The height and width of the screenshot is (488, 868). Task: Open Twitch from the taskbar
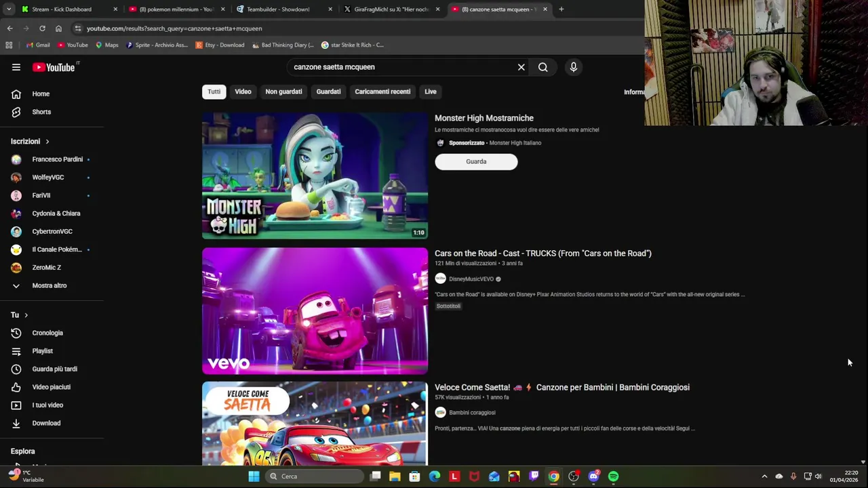534,476
